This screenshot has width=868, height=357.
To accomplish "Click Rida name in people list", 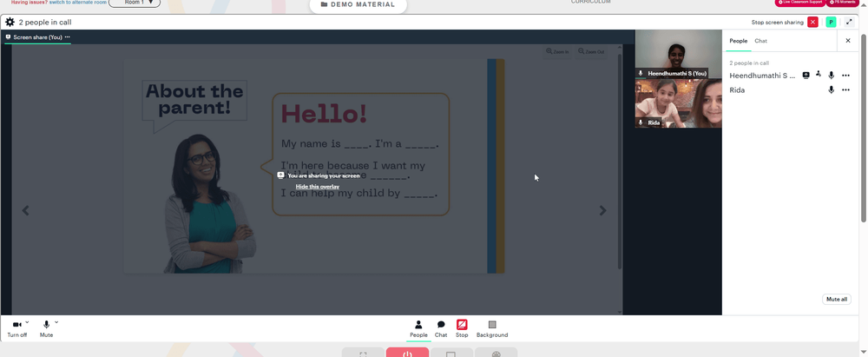I will click(737, 89).
